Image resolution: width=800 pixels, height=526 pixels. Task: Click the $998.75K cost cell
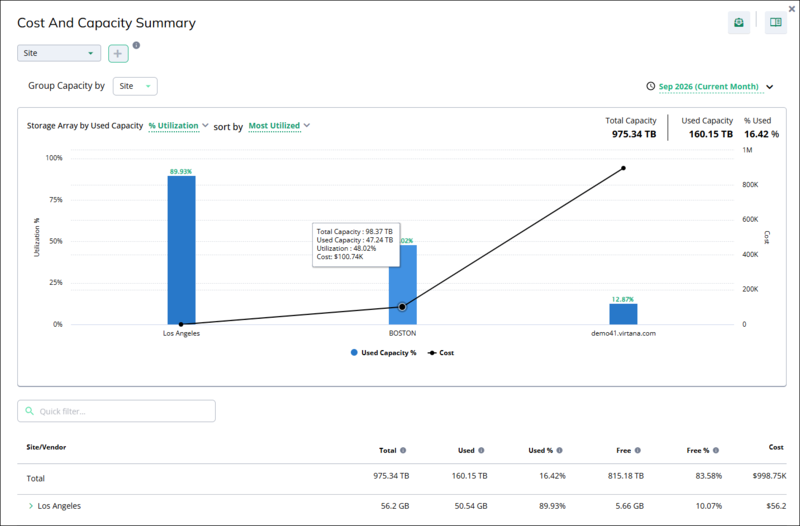pos(769,475)
